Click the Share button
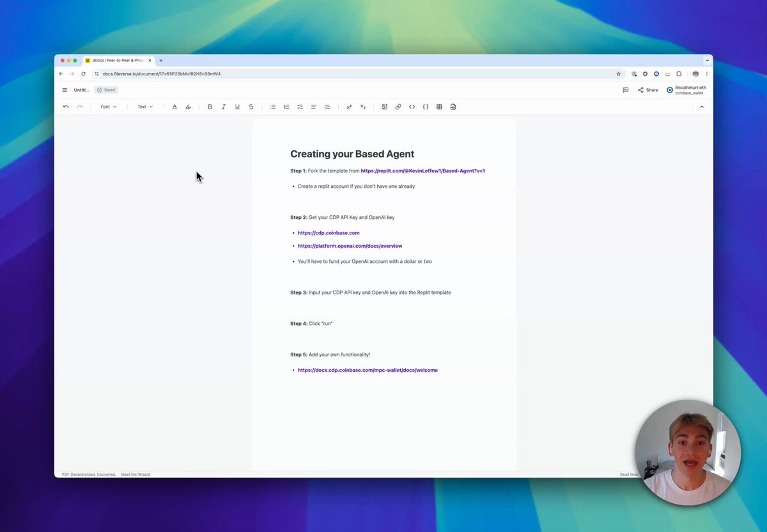 648,90
